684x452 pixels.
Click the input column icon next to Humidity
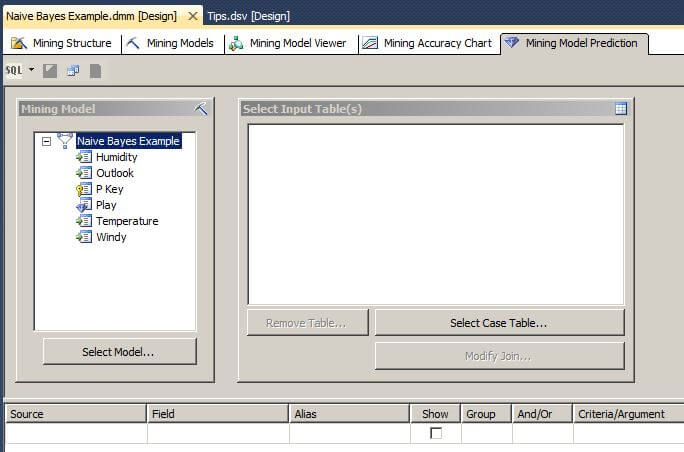tap(84, 157)
